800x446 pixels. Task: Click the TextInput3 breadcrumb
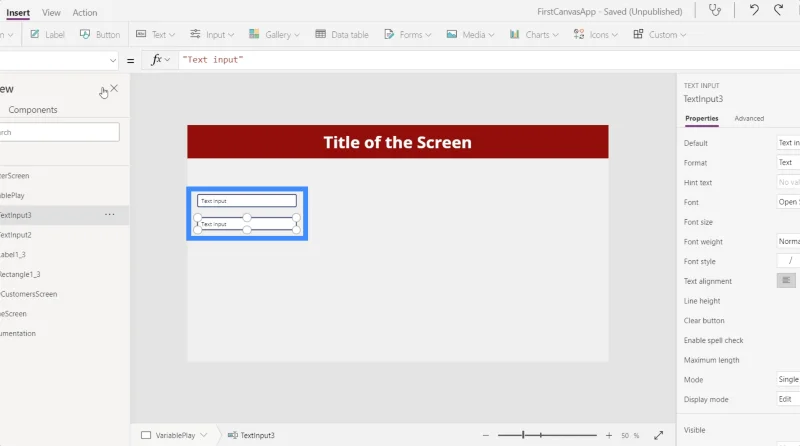[252, 435]
